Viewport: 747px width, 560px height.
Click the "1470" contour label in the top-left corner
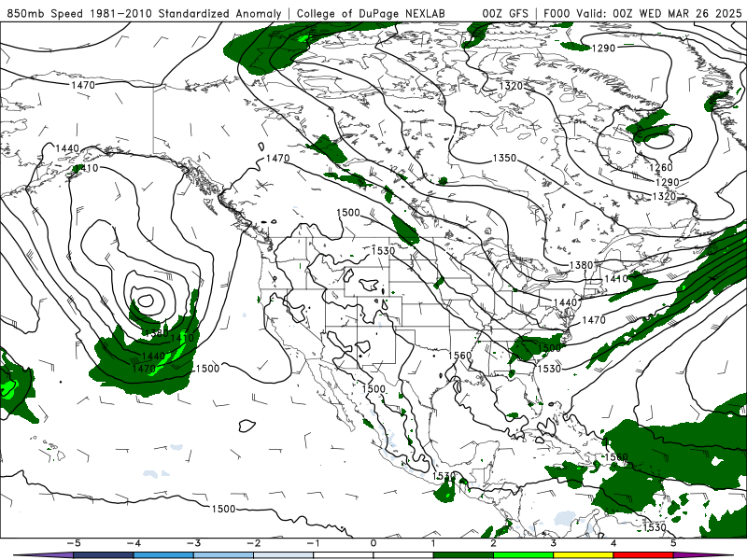(83, 85)
